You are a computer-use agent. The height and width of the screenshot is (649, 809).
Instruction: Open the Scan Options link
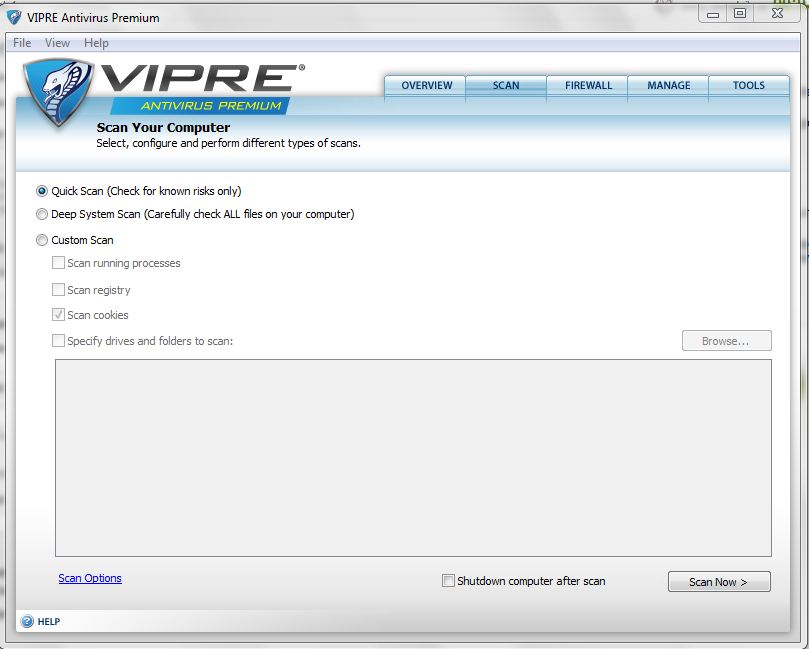pos(90,578)
